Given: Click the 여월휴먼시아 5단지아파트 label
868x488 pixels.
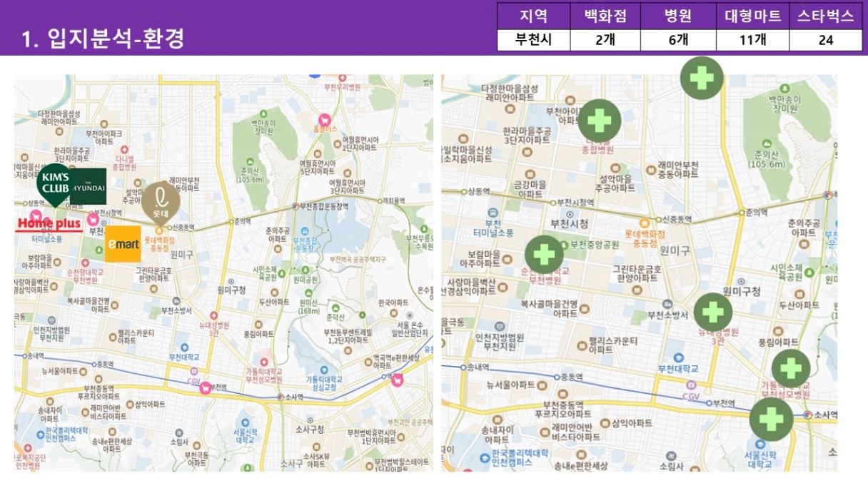Looking at the screenshot, I should (x=316, y=167).
